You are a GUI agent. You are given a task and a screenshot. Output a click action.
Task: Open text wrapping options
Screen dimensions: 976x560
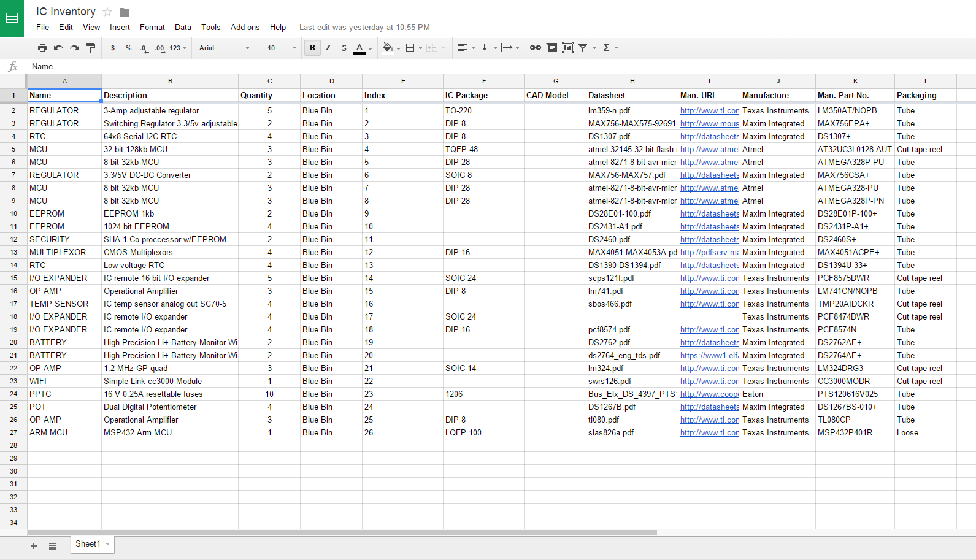pyautogui.click(x=510, y=48)
